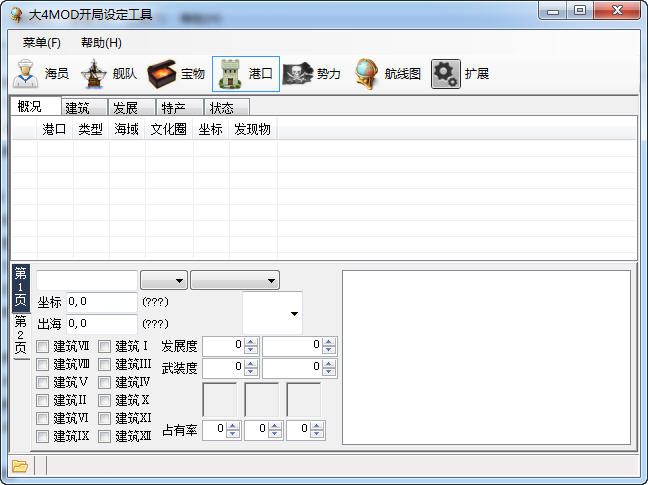Open the small dropdown beside the name field
Image resolution: width=648 pixels, height=485 pixels.
pyautogui.click(x=164, y=281)
